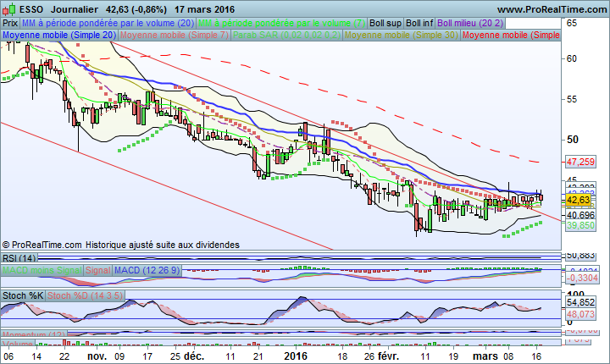The image size is (610, 364).
Task: Select Moyenne mobile (Simple 7) legend
Action: coord(175,35)
